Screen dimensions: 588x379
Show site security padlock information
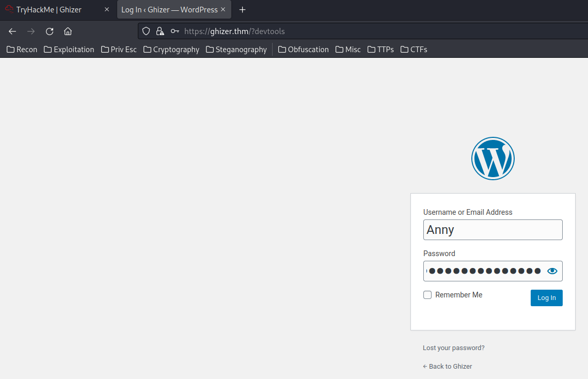pos(160,31)
